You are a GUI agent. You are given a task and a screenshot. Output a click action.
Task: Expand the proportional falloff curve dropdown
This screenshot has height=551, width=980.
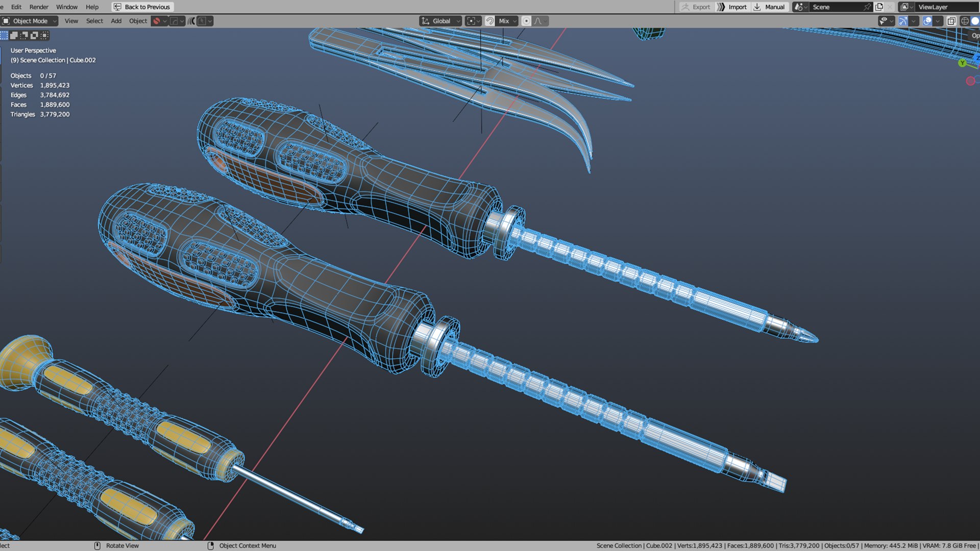point(541,21)
